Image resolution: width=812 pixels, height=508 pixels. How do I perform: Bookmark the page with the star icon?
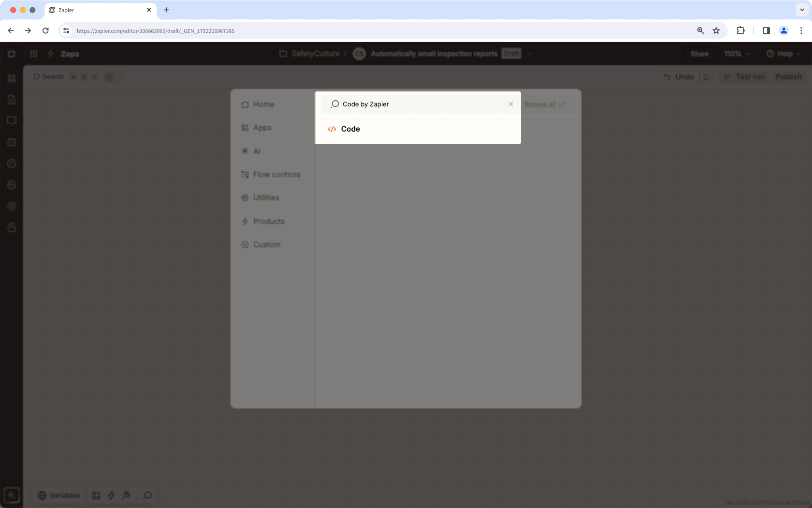(716, 30)
